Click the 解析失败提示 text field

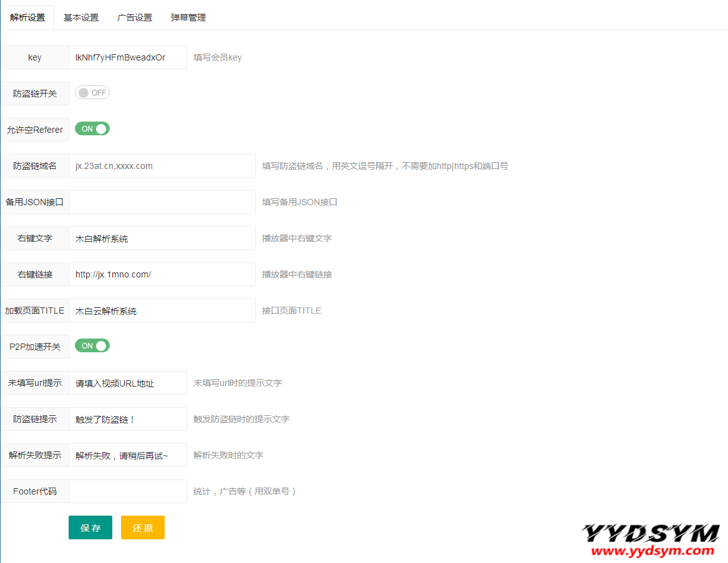point(127,455)
